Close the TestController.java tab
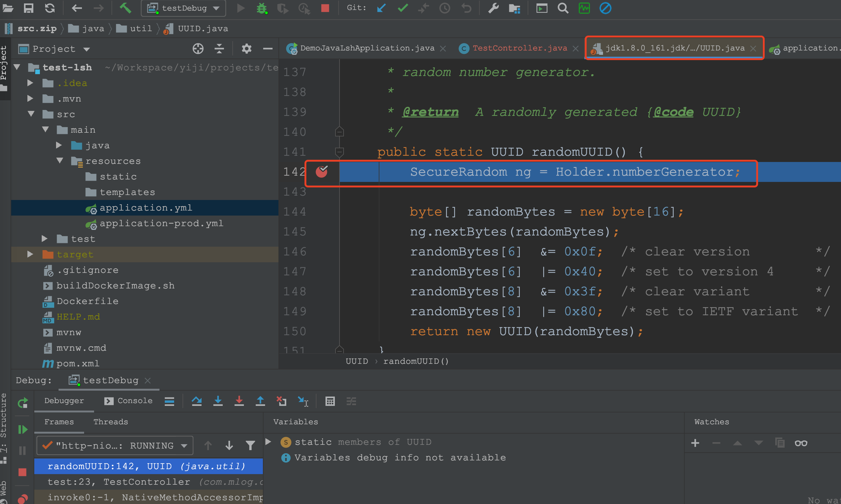 576,49
